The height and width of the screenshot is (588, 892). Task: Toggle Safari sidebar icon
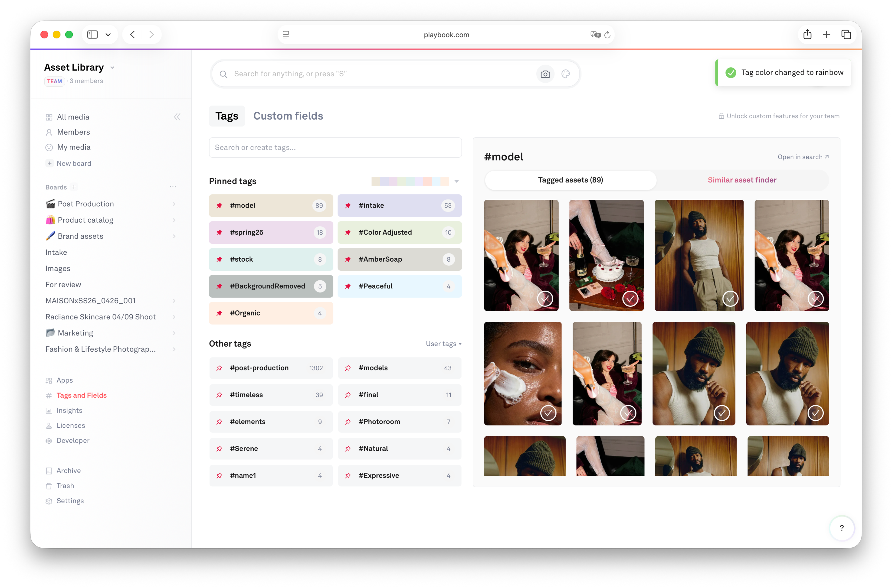pos(92,35)
